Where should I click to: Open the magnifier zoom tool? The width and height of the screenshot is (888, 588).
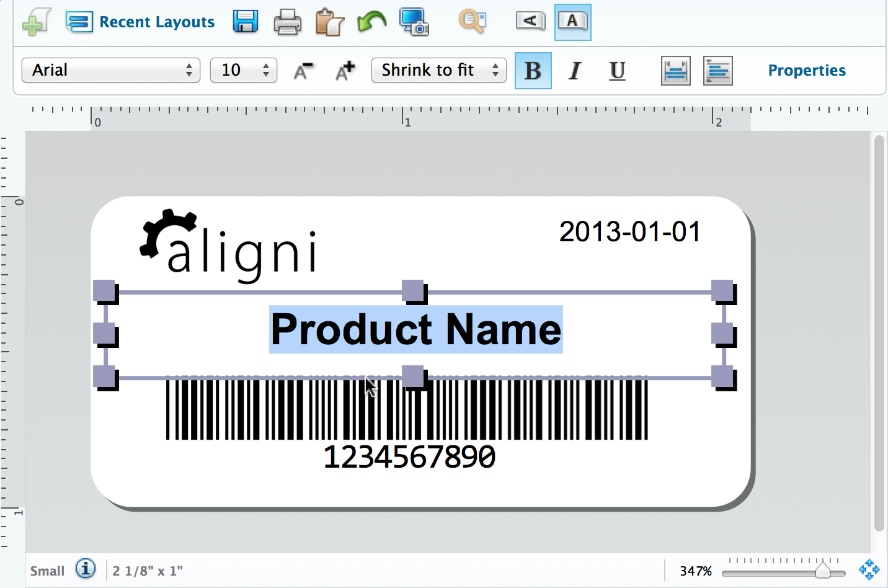[x=472, y=21]
